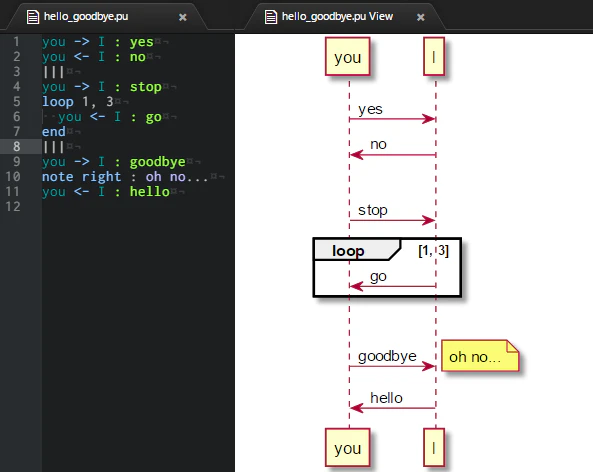This screenshot has width=593, height=472.
Task: Click the 'no' message label in diagram
Action: [378, 144]
